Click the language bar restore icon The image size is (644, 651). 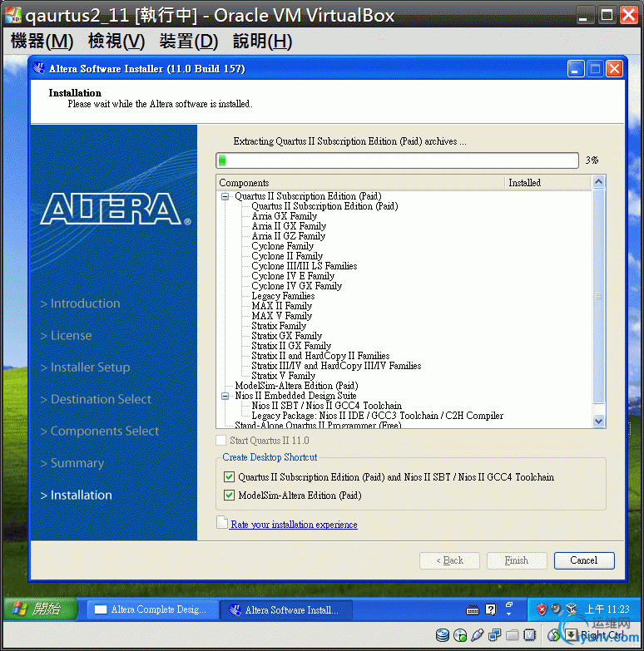pos(509,604)
